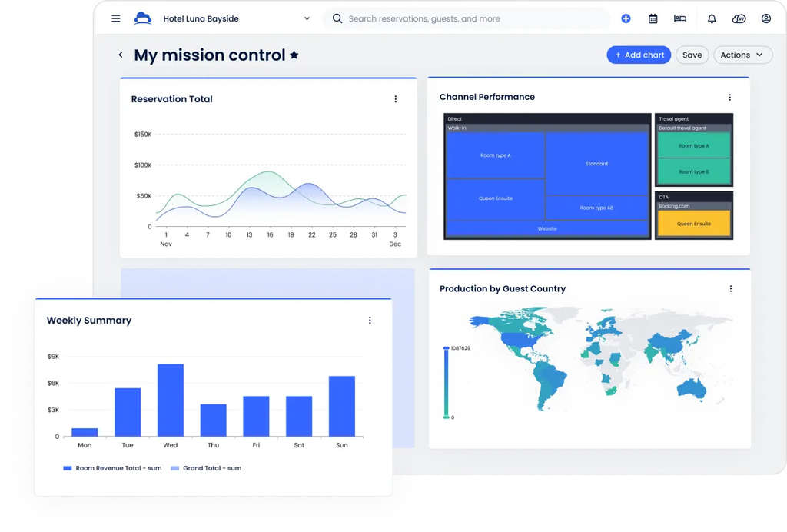Open Channel Performance three-dot menu
Image resolution: width=787 pixels, height=532 pixels.
click(730, 98)
